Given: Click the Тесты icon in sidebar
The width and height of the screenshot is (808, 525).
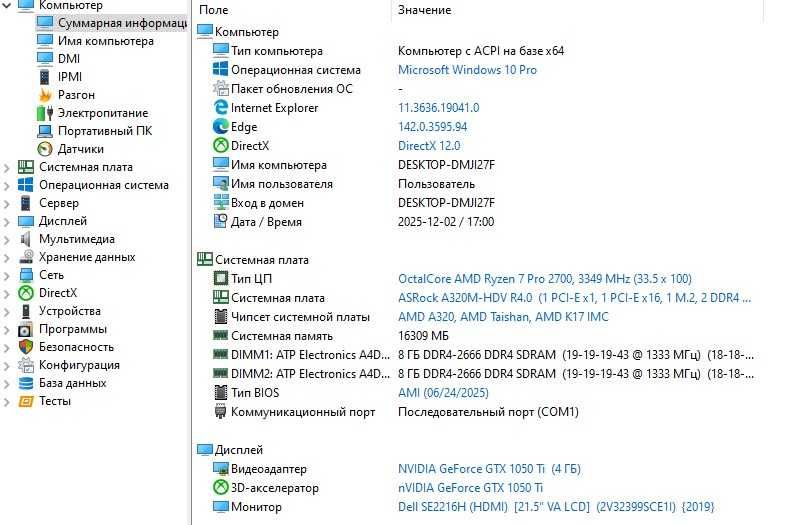Looking at the screenshot, I should [26, 401].
